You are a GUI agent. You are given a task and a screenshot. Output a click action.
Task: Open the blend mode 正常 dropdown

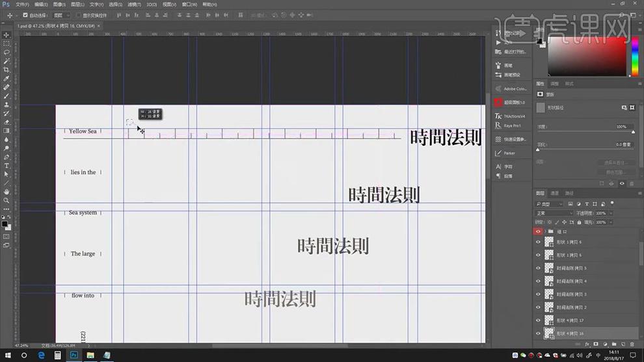[x=554, y=213]
